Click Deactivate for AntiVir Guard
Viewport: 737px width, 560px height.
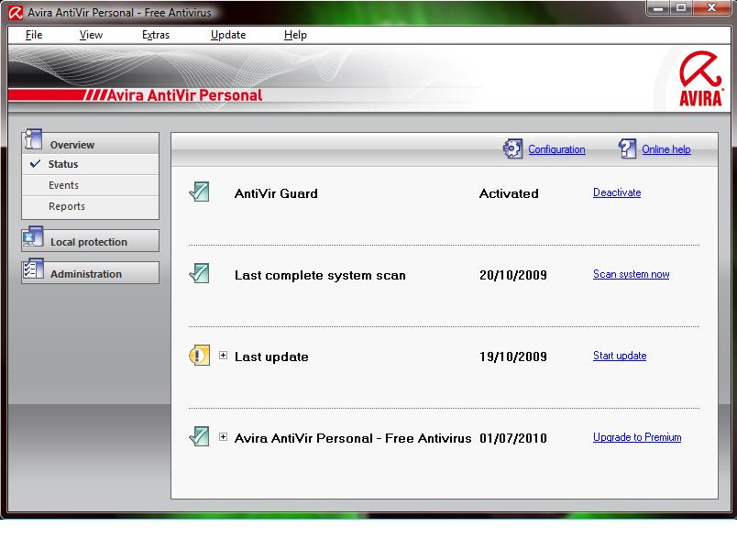click(x=617, y=192)
